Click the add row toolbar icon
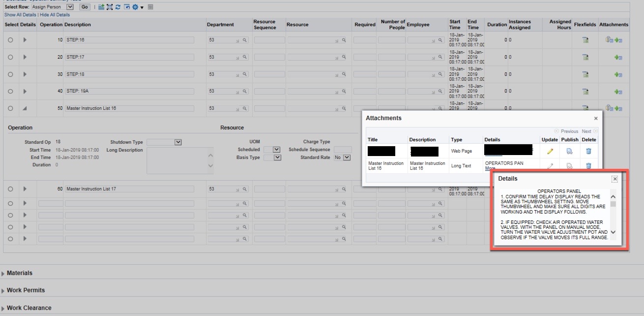 pos(101,7)
